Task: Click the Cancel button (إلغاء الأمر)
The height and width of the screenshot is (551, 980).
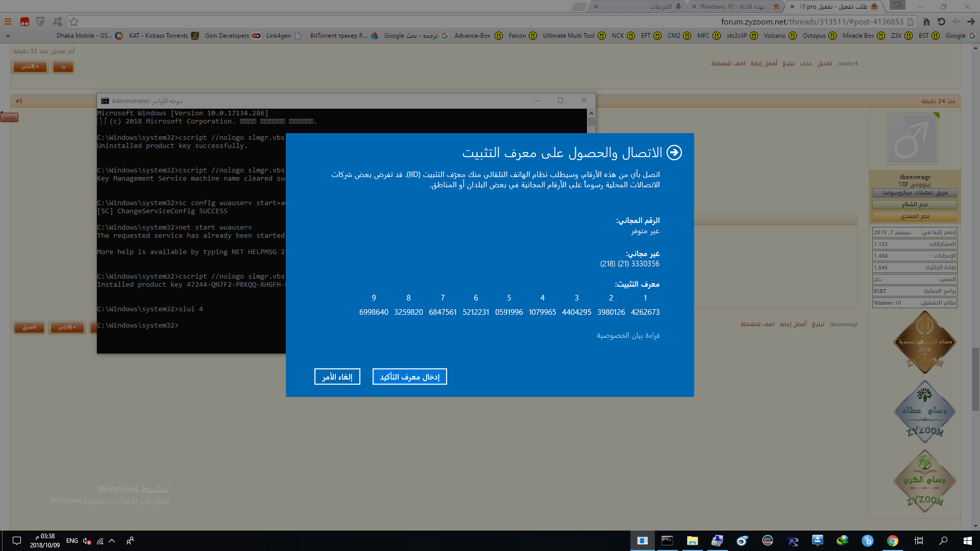Action: (337, 377)
